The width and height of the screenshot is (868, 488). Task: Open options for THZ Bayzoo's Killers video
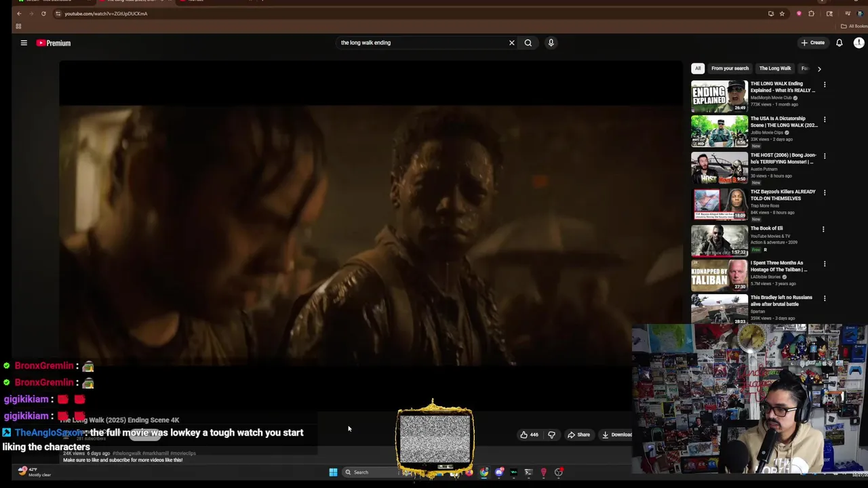825,192
